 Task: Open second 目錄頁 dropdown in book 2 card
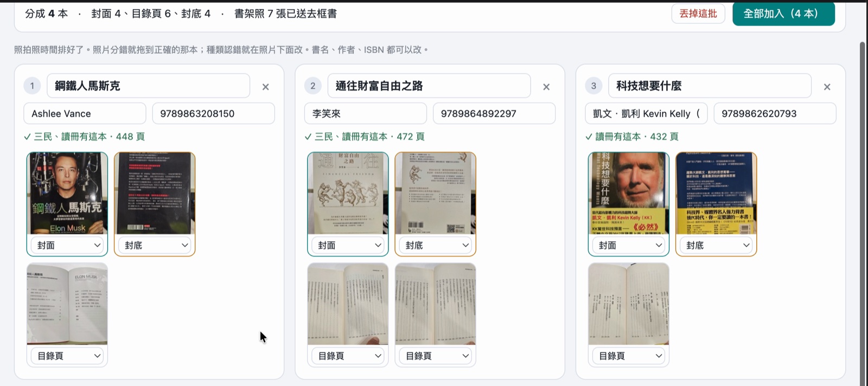tap(435, 356)
